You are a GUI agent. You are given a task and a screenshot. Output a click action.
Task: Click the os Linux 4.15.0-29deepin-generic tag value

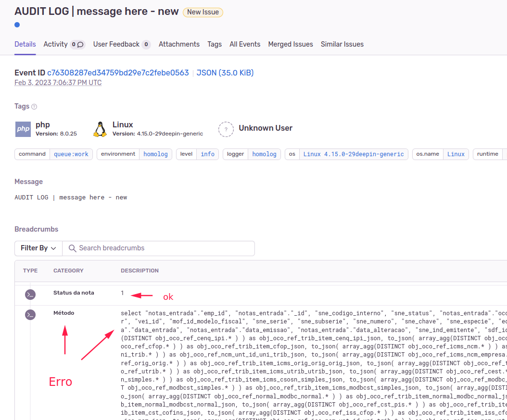coord(354,154)
